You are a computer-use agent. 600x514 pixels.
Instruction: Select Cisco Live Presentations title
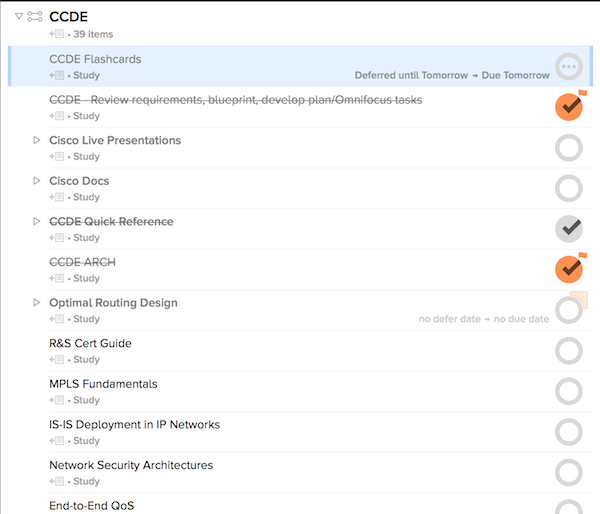[115, 140]
